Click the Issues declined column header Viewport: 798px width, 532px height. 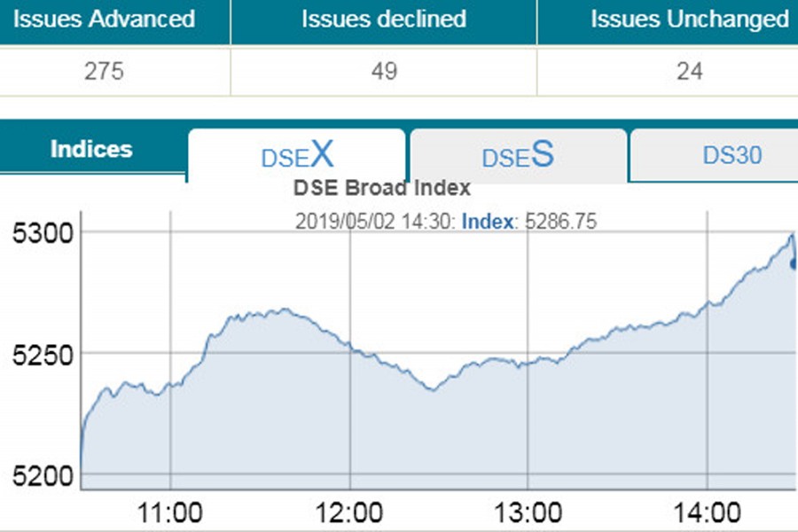[x=383, y=19]
